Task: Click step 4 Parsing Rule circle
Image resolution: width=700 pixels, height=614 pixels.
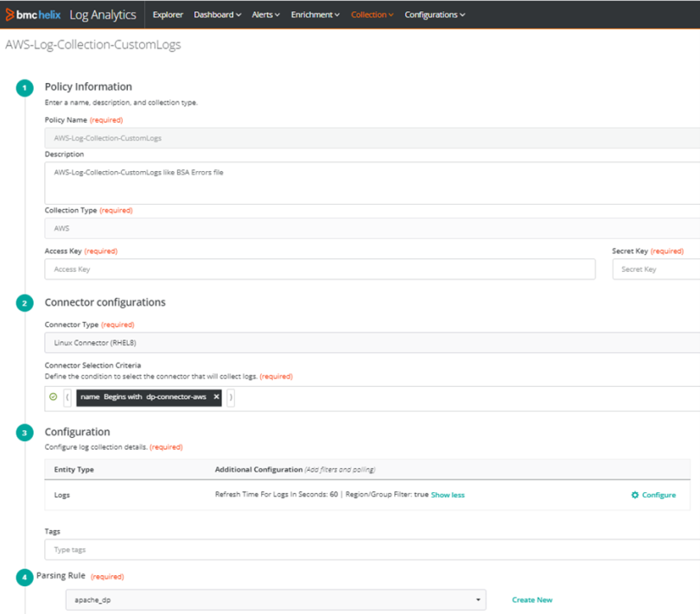Action: (x=25, y=576)
